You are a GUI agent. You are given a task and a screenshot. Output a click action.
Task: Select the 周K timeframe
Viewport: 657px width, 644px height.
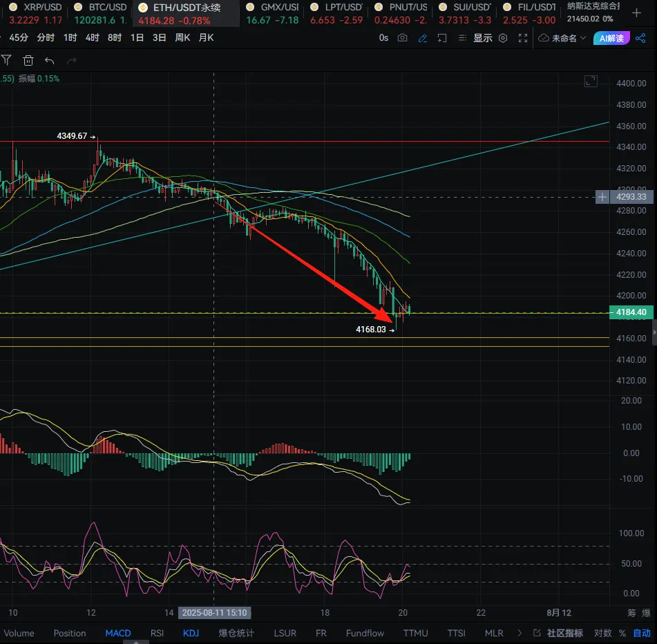[x=182, y=38]
